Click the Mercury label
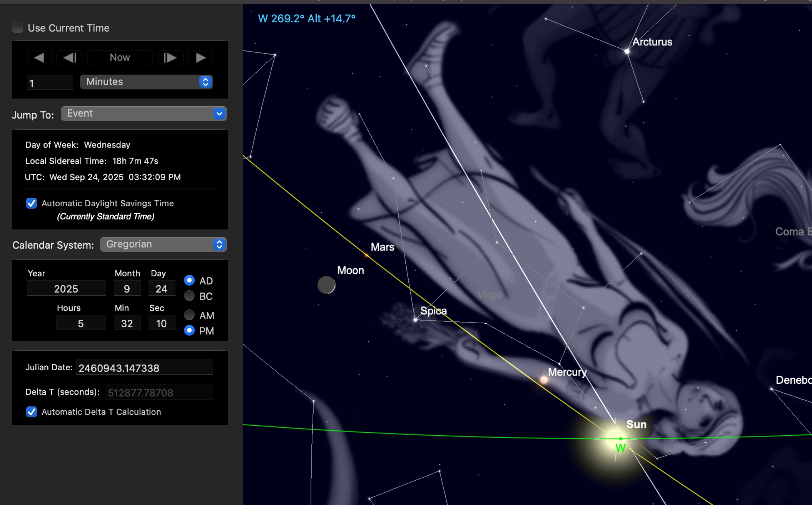 click(x=567, y=372)
